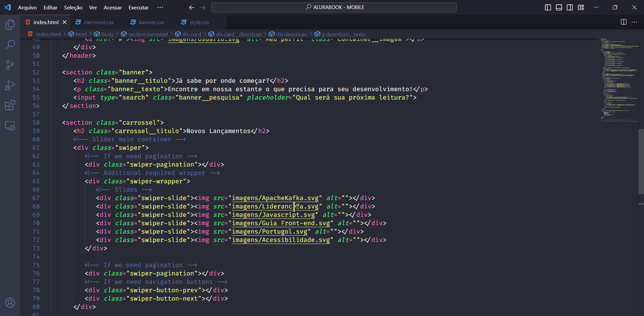Toggle primary side bar layout icon

548,7
